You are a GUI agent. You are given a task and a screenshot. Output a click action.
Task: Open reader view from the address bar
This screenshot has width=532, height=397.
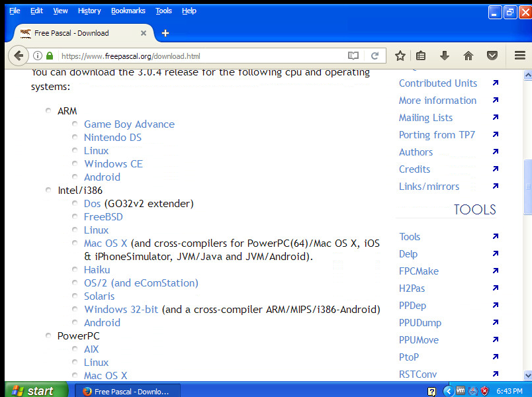pyautogui.click(x=353, y=56)
